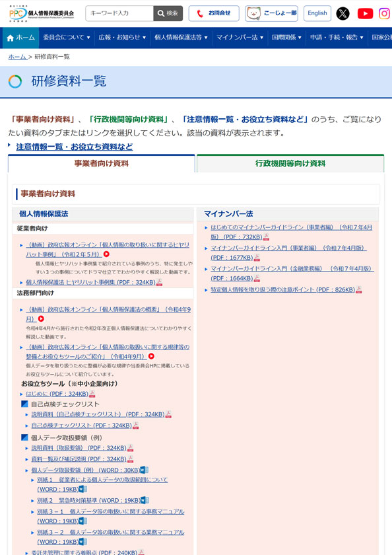392x555 pixels.
Task: Open 説明資料（自己点検チェックリスト） PDF
Action: click(x=98, y=414)
